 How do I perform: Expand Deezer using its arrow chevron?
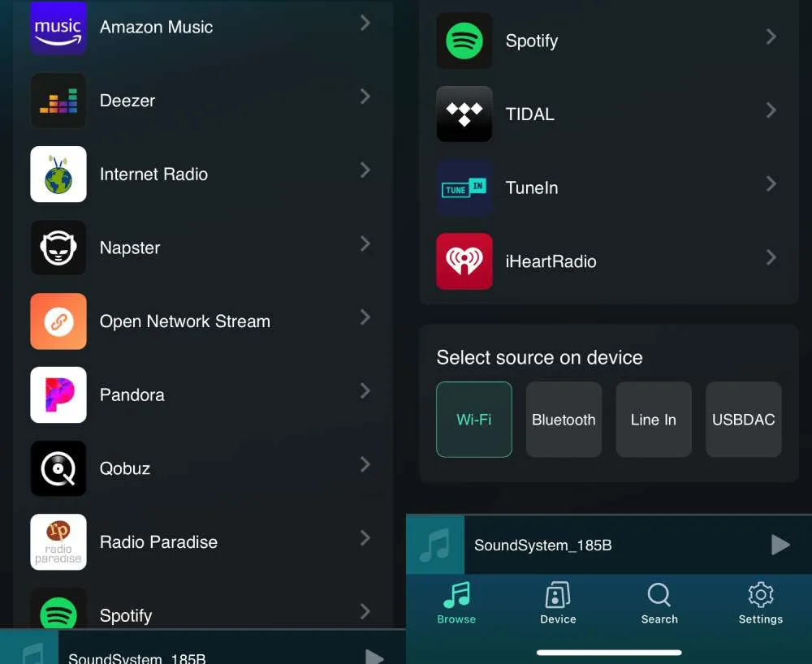click(x=365, y=97)
